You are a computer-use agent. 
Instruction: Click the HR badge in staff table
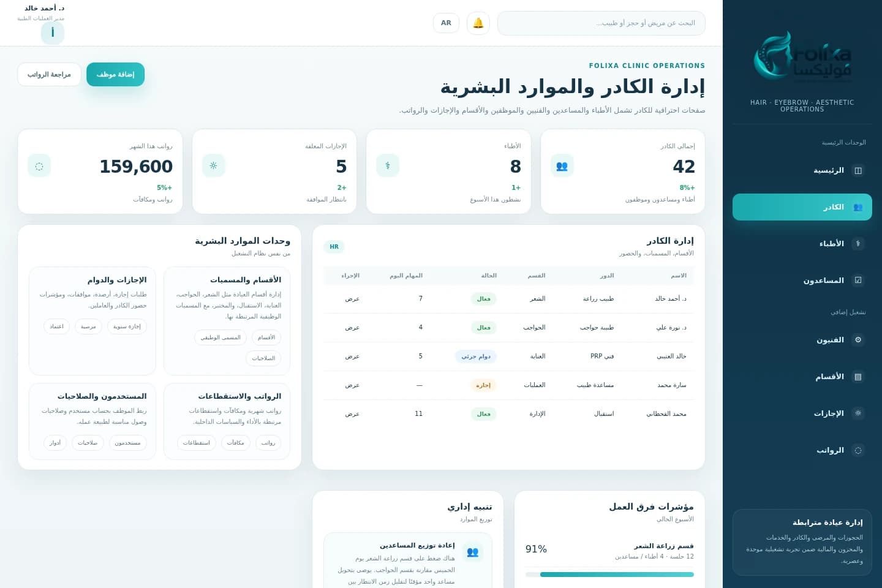click(334, 247)
